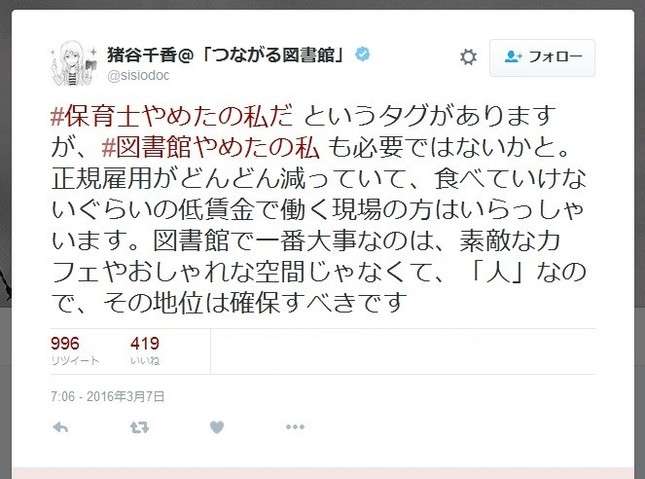Image resolution: width=645 pixels, height=479 pixels.
Task: Click the blue verified badge
Action: coord(362,54)
